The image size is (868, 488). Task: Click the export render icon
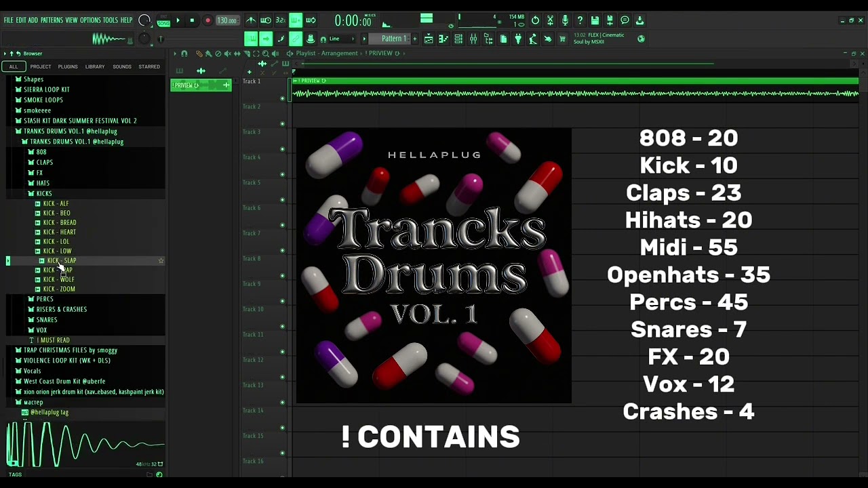point(610,20)
